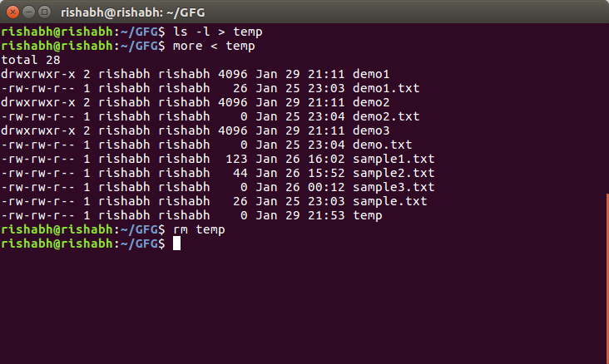Minimize the terminal window
Image resolution: width=609 pixels, height=364 pixels.
pos(27,12)
